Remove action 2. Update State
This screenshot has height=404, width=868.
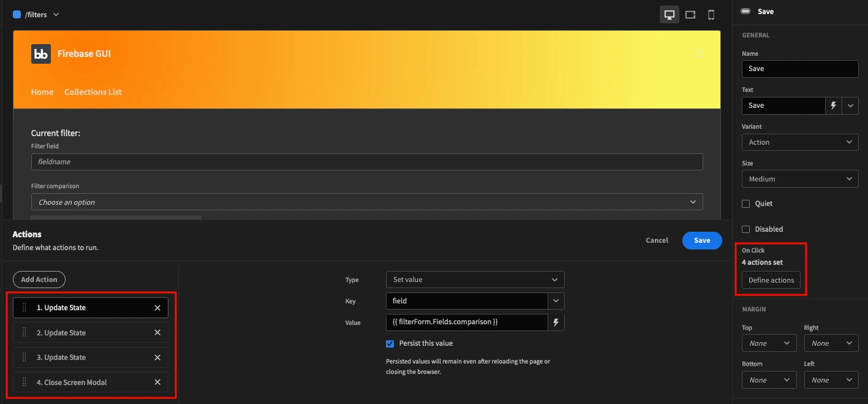click(157, 333)
